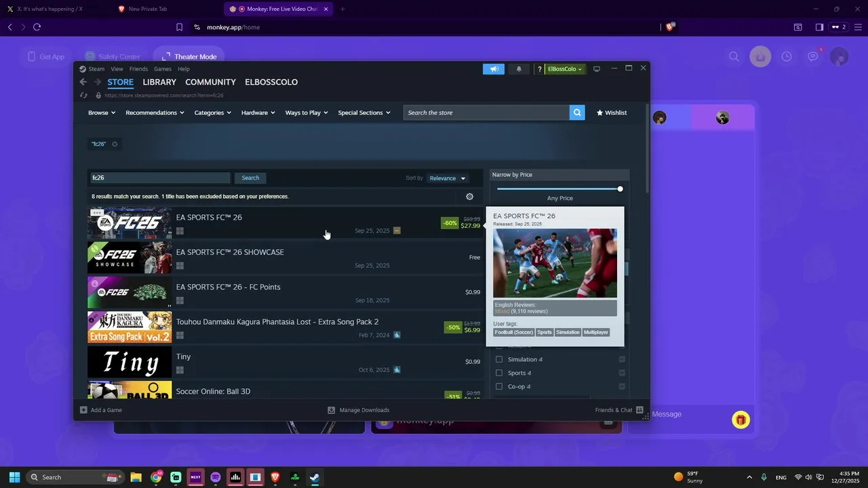Click the Monkey crown premium icon

click(x=760, y=57)
